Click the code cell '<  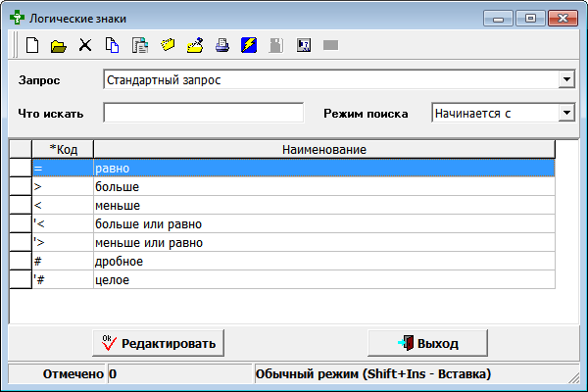pyautogui.click(x=63, y=224)
